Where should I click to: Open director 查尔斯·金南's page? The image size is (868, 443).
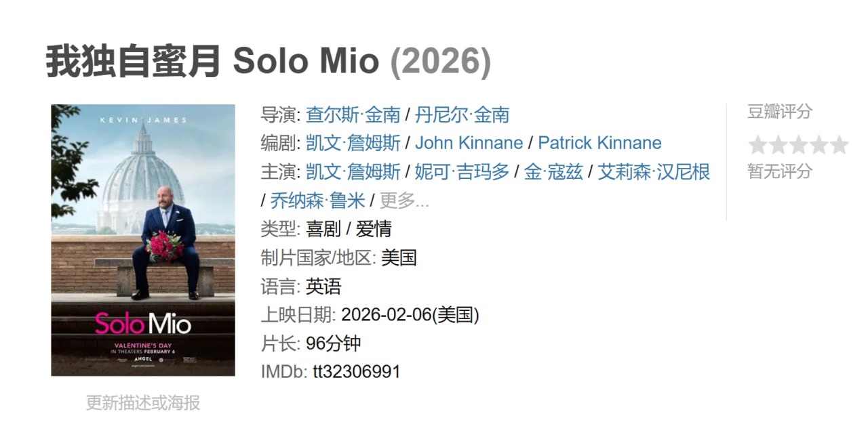tap(353, 114)
